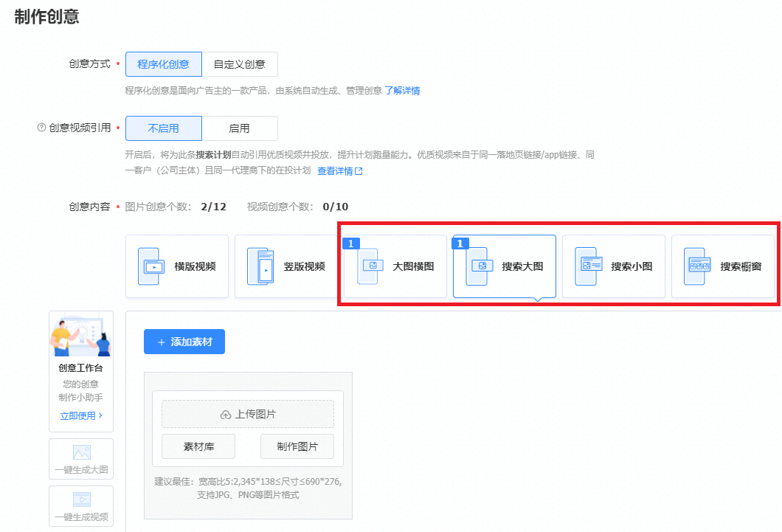The image size is (782, 532).
Task: Choose the 大图横图 creative type
Action: (x=395, y=266)
